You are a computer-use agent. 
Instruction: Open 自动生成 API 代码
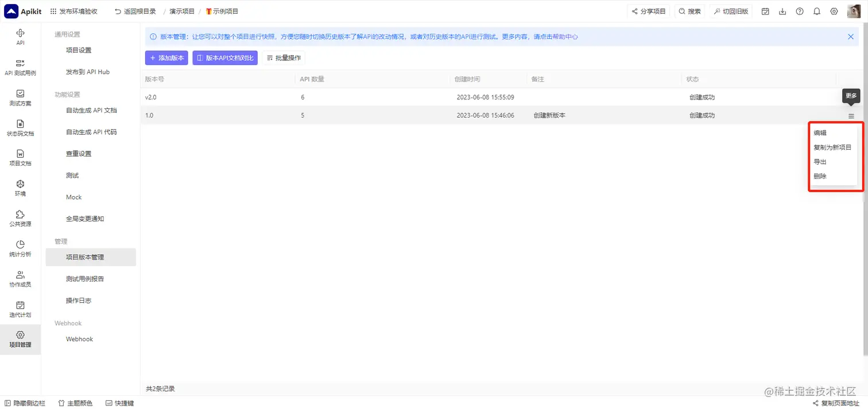91,132
